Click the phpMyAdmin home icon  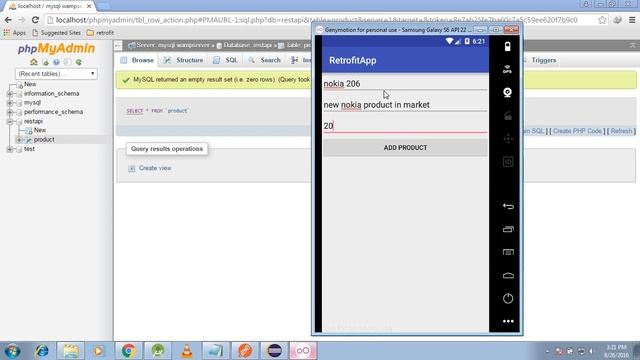(33, 62)
